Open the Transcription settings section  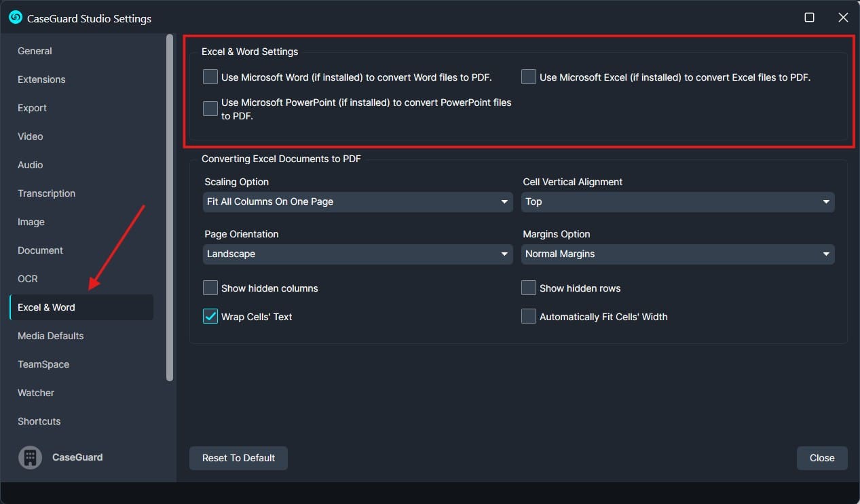(46, 193)
